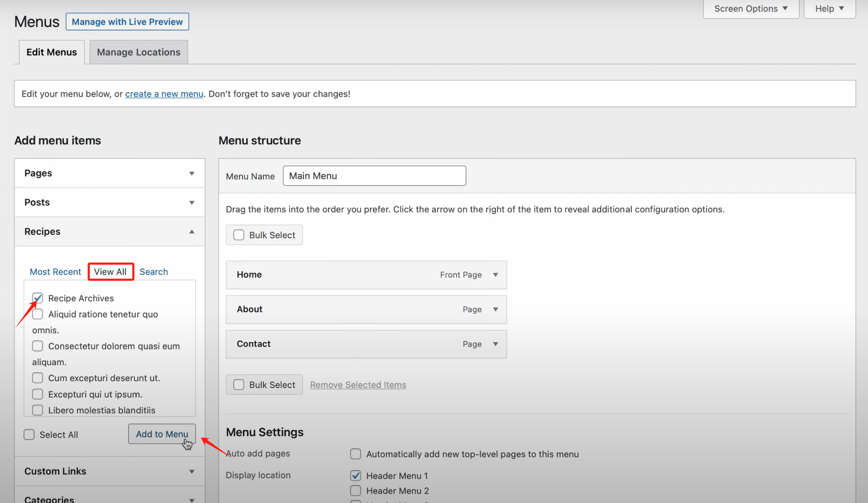Open the Help dropdown

pyautogui.click(x=829, y=8)
